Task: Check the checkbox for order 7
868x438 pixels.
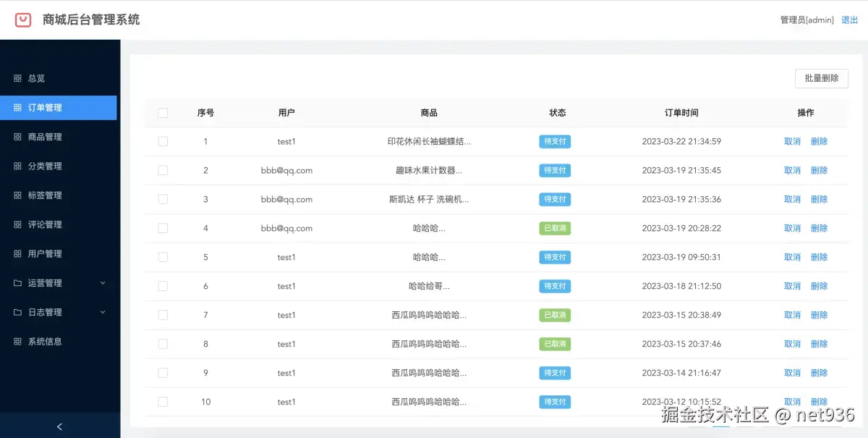Action: (x=163, y=315)
